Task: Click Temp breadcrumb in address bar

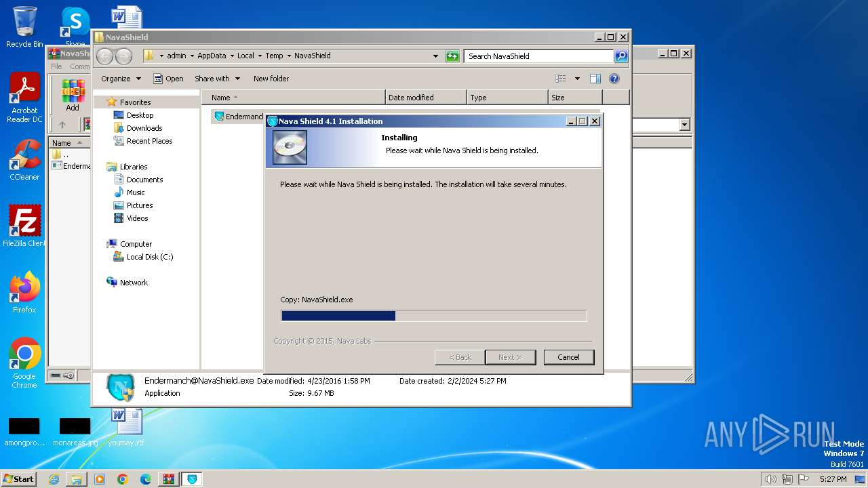Action: [274, 56]
